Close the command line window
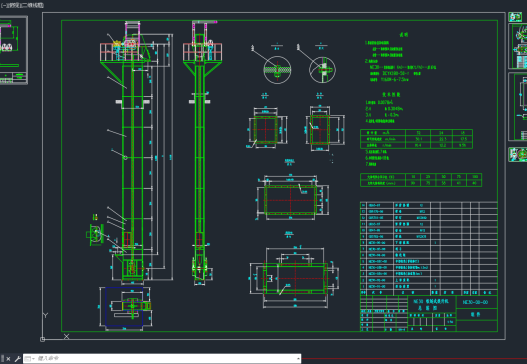The height and width of the screenshot is (364, 527). 8,359
